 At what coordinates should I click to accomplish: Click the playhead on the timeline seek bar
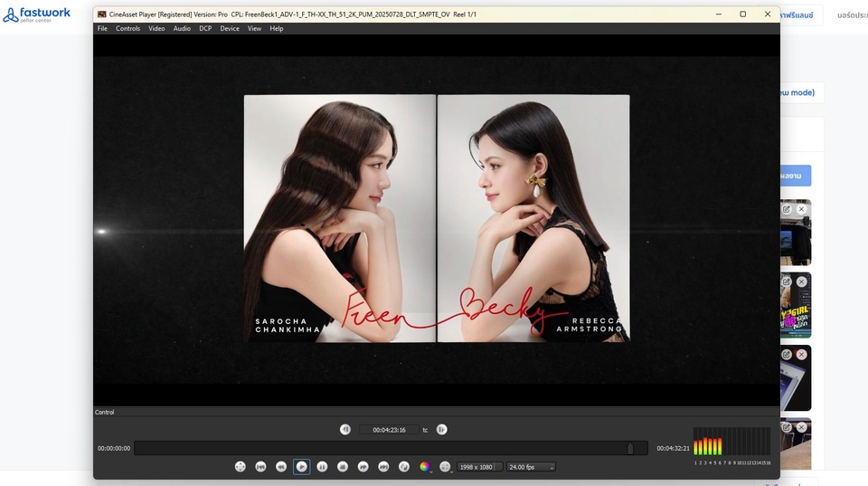coord(630,448)
